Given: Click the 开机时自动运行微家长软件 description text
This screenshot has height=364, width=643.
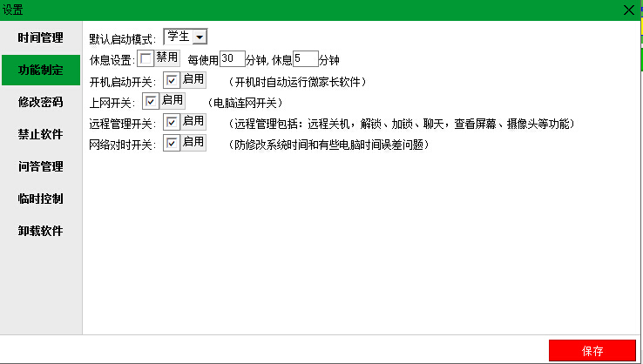Looking at the screenshot, I should (298, 82).
